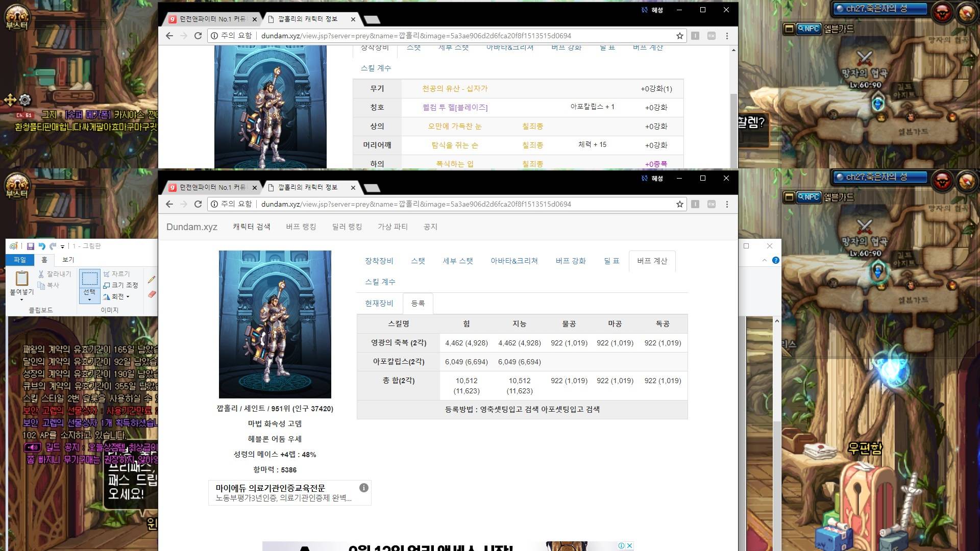The height and width of the screenshot is (551, 980).
Task: Click the 붙여넣기 clipboard icon in Paint
Action: click(x=21, y=279)
